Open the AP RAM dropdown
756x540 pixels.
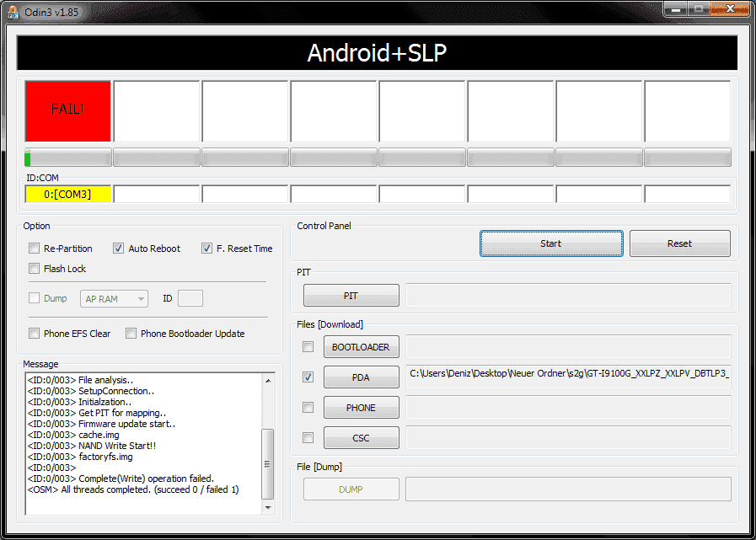pos(114,299)
